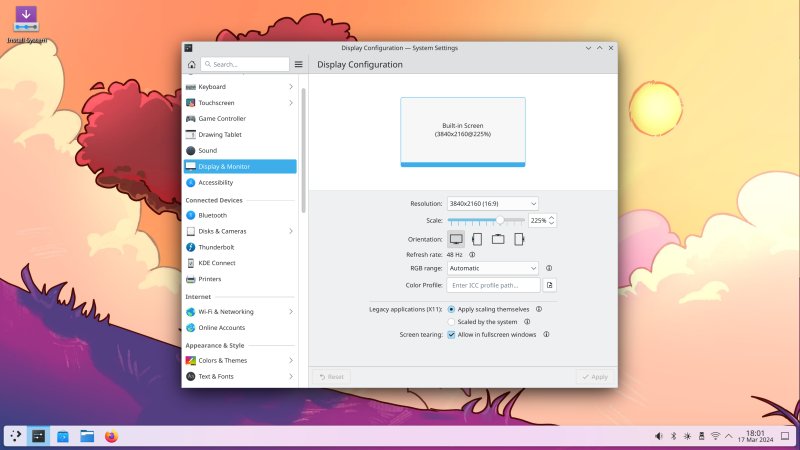Click the show desktop button in the panel
Image resolution: width=800 pixels, height=450 pixels.
click(x=785, y=436)
